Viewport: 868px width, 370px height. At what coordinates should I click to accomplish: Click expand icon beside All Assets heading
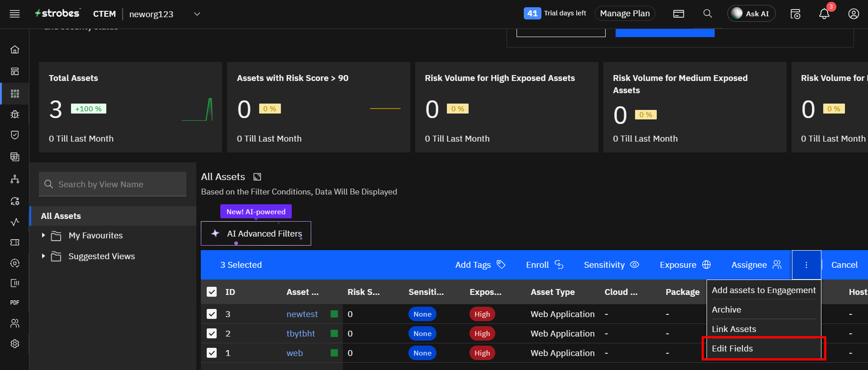pos(257,177)
